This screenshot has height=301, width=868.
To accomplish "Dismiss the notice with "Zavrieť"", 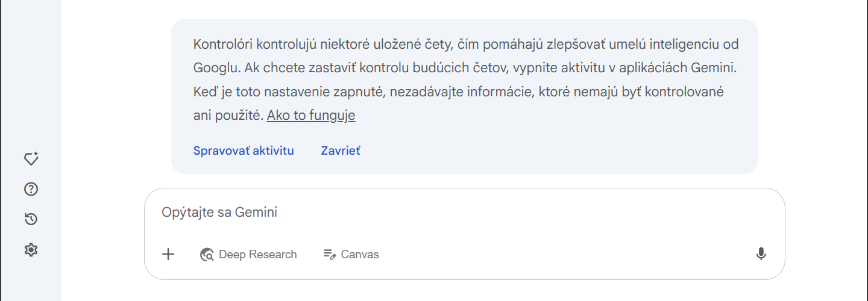I will coord(341,150).
